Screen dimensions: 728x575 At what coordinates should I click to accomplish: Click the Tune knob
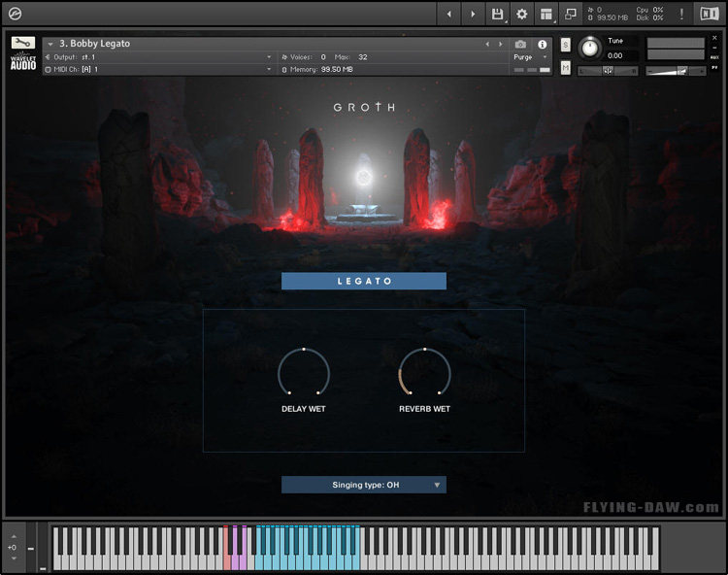(589, 48)
